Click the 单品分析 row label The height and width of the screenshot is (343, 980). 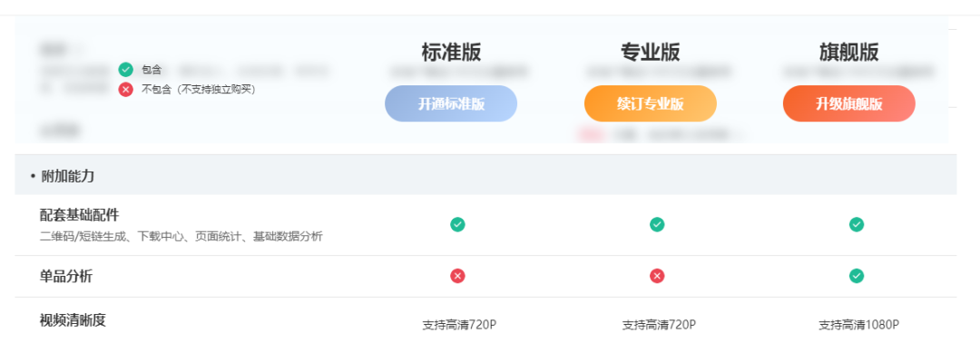coord(66,276)
